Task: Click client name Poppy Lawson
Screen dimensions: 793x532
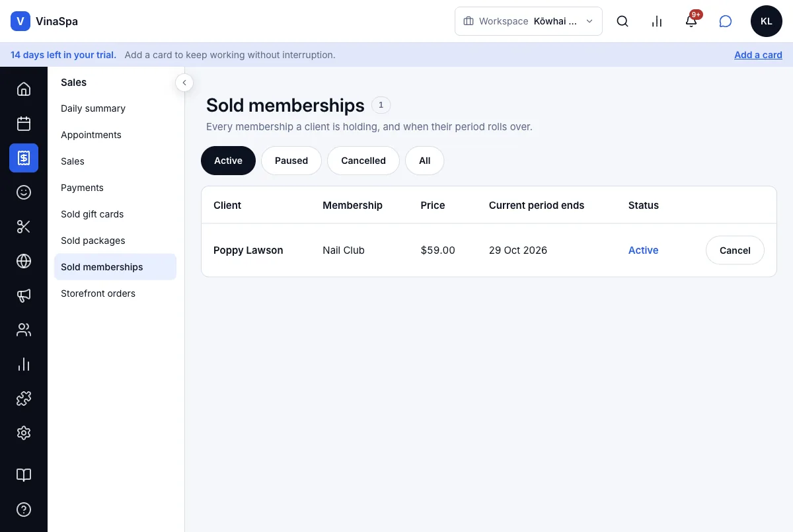Action: (x=248, y=250)
